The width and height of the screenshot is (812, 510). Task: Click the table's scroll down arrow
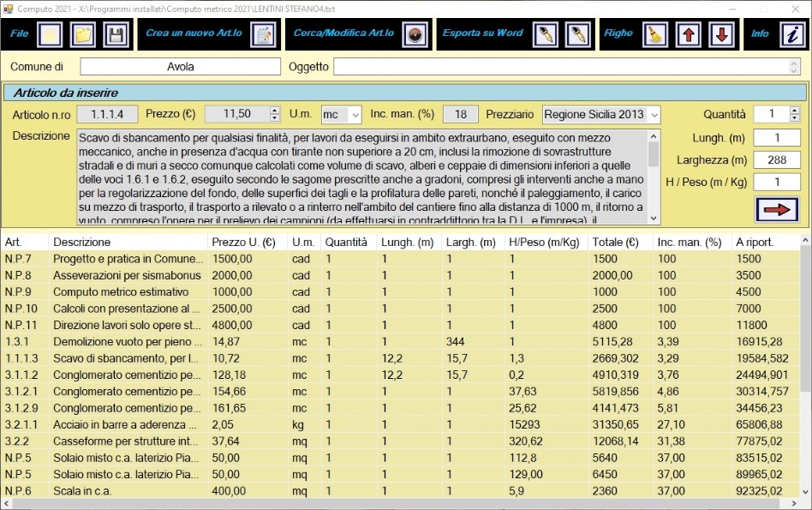pos(805,492)
